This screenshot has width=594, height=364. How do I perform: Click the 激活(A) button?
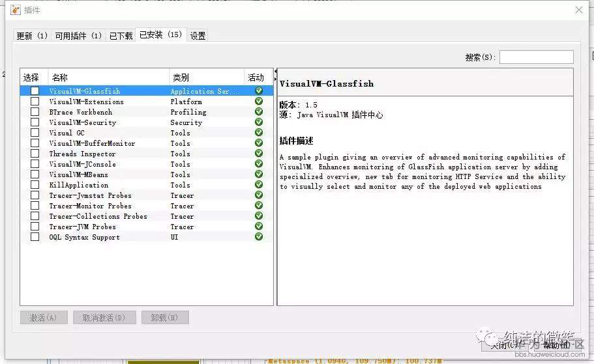click(44, 318)
